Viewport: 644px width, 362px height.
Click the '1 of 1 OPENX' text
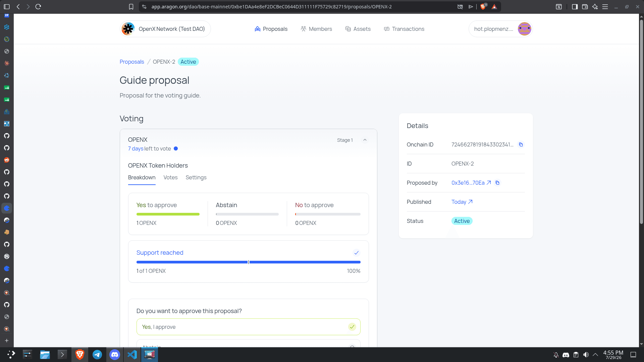(x=151, y=271)
